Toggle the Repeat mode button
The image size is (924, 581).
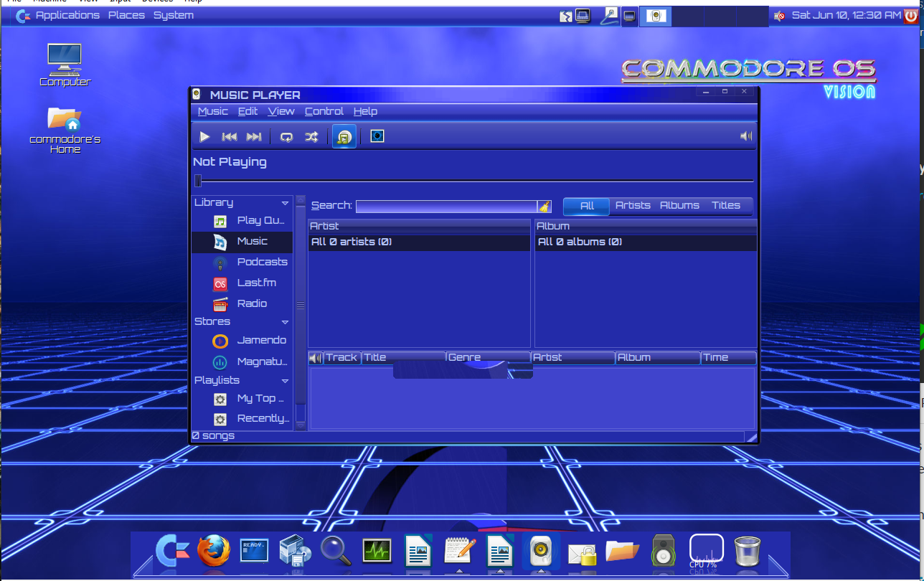click(x=286, y=136)
